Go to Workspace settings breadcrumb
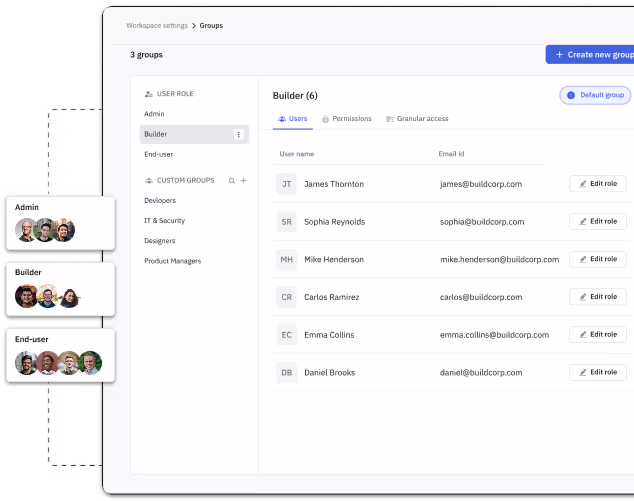The height and width of the screenshot is (501, 634). [x=156, y=25]
